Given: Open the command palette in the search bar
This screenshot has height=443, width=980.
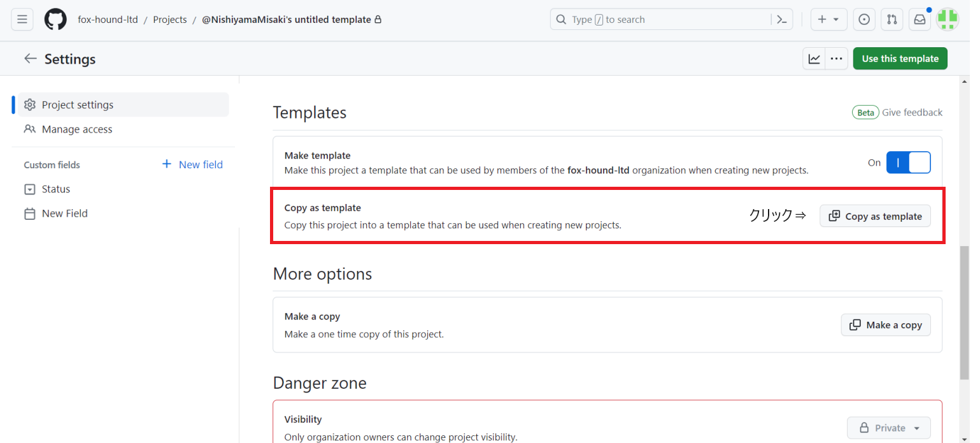Looking at the screenshot, I should pyautogui.click(x=782, y=19).
